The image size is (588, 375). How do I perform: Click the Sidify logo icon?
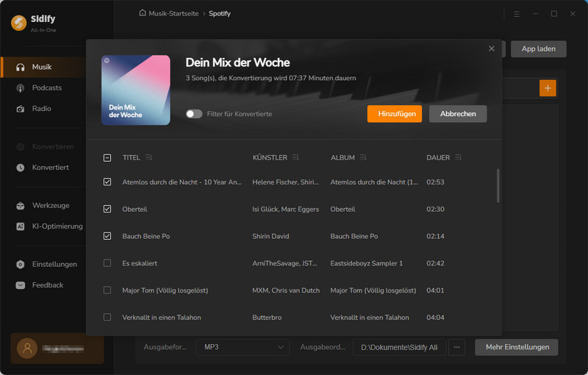point(19,23)
